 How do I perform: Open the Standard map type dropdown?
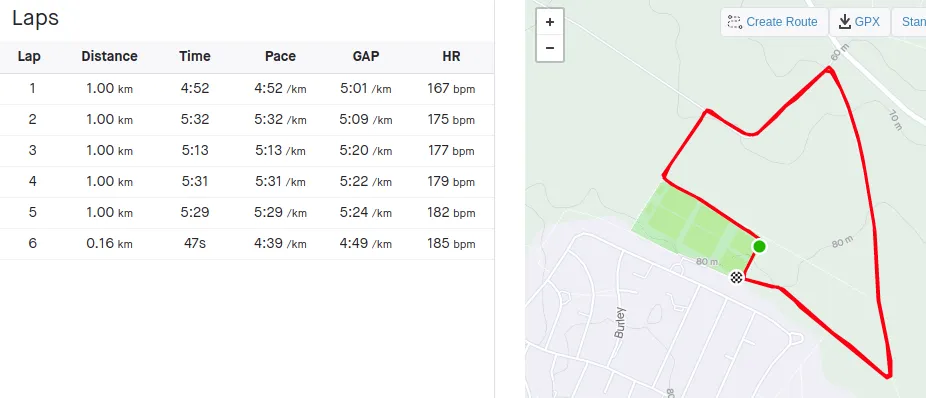[x=909, y=22]
